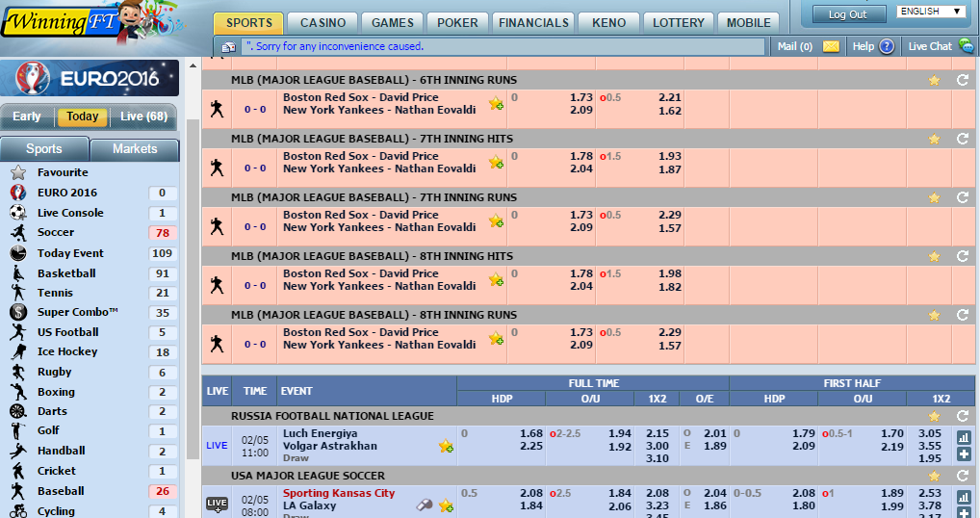Select odds 1.98 in 8TH INNING HITS

(x=669, y=273)
